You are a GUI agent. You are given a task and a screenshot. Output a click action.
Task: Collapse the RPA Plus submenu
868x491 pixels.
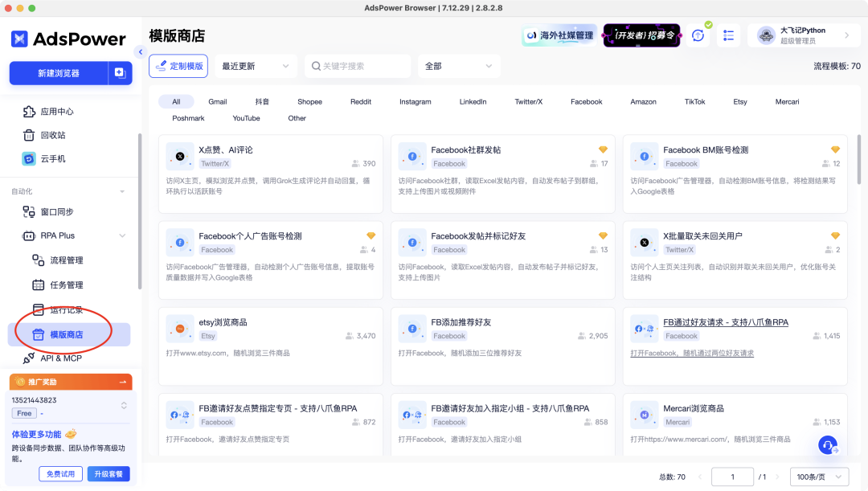pos(122,235)
